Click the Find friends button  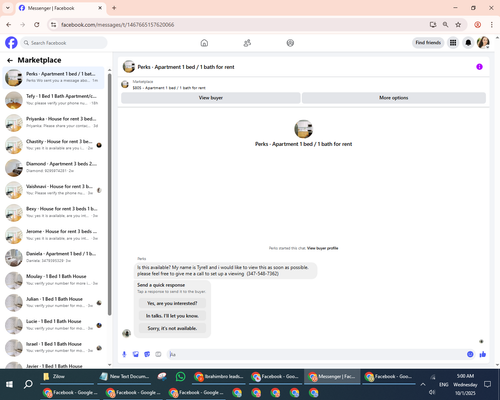[x=428, y=43]
